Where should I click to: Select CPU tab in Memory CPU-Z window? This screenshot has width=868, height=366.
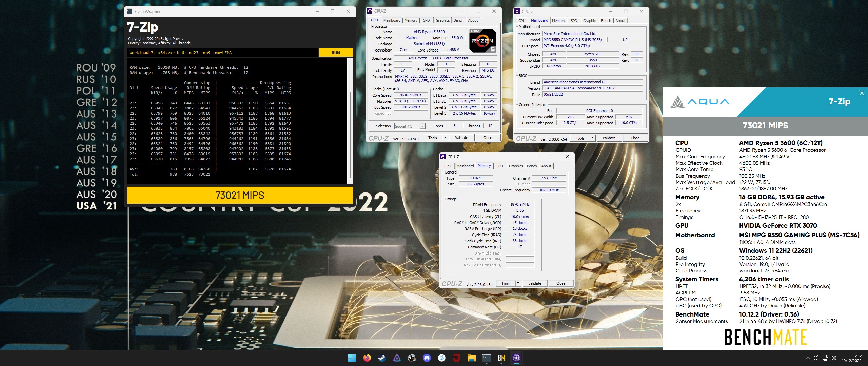click(448, 166)
